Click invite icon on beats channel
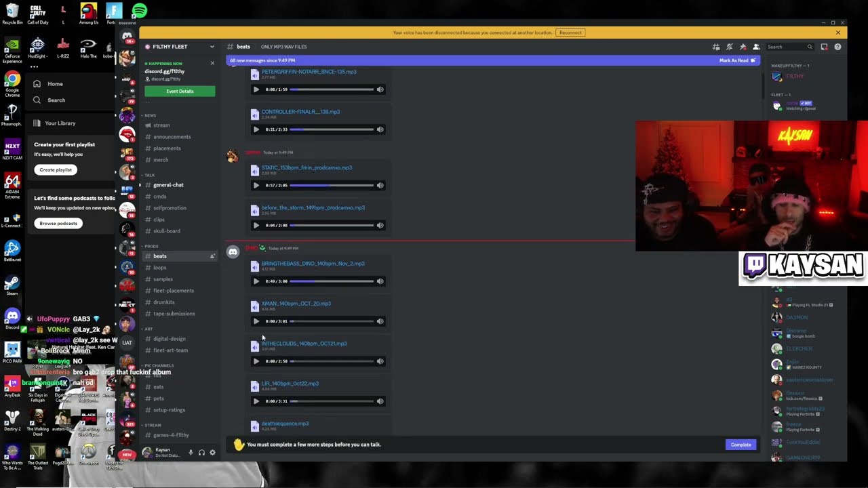The width and height of the screenshot is (868, 488). (212, 256)
